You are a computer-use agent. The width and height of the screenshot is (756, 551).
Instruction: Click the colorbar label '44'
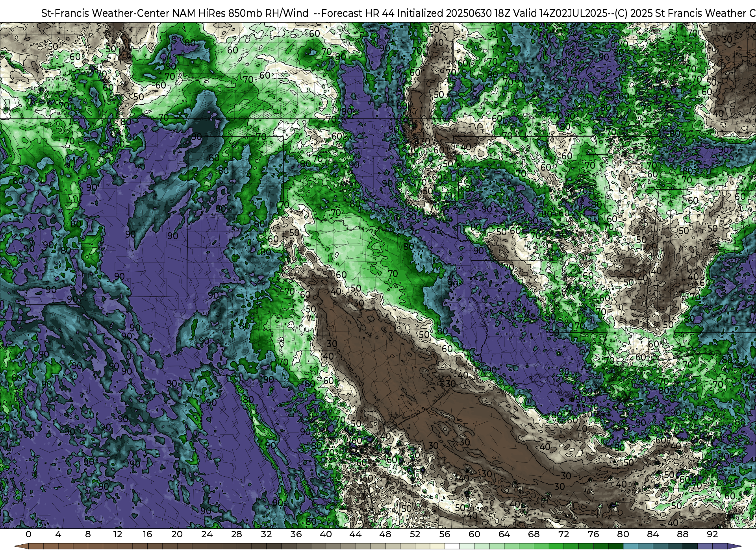pos(356,534)
